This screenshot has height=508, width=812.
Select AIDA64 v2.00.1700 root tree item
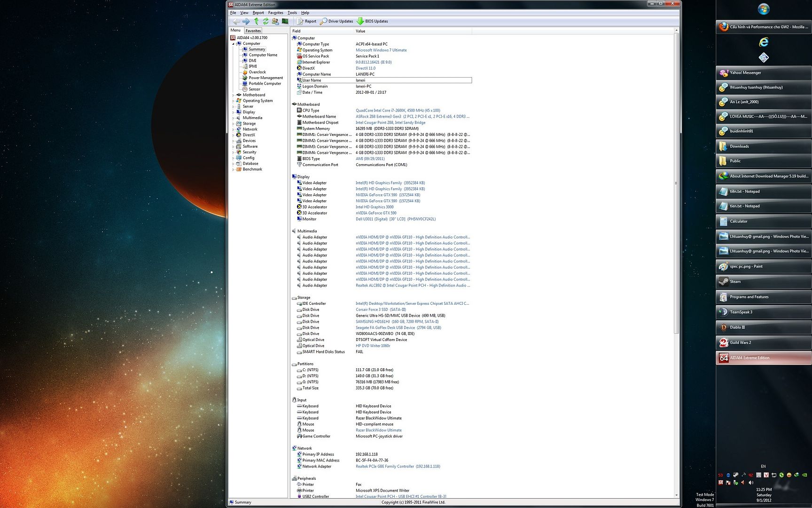252,38
